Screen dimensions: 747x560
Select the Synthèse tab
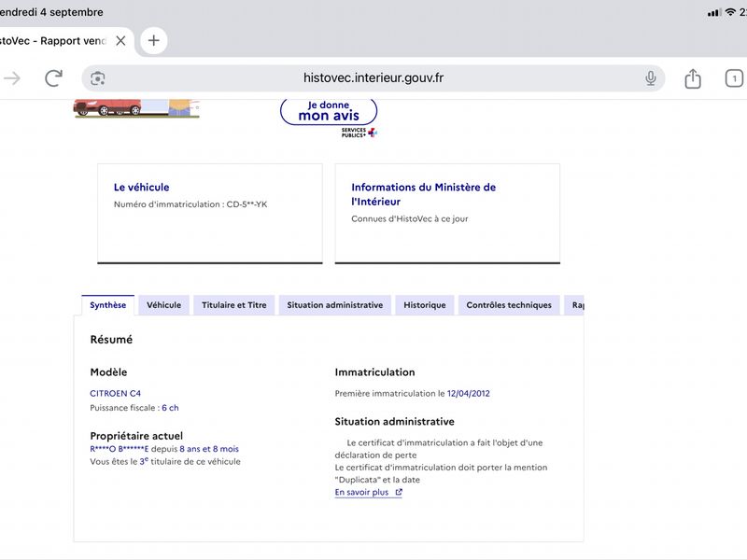tap(108, 305)
